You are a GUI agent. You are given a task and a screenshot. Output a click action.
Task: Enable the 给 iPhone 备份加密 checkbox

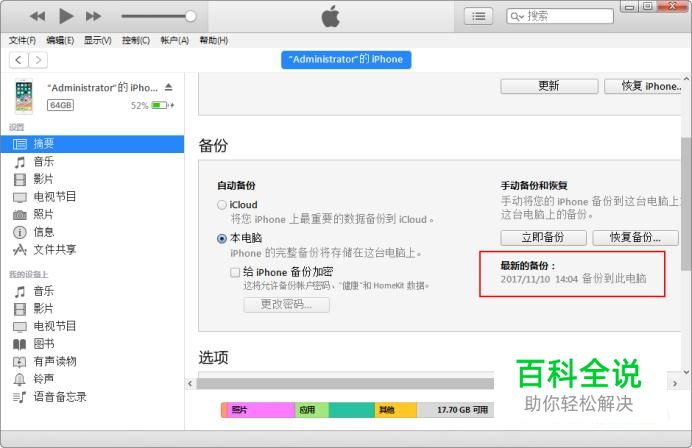click(235, 272)
